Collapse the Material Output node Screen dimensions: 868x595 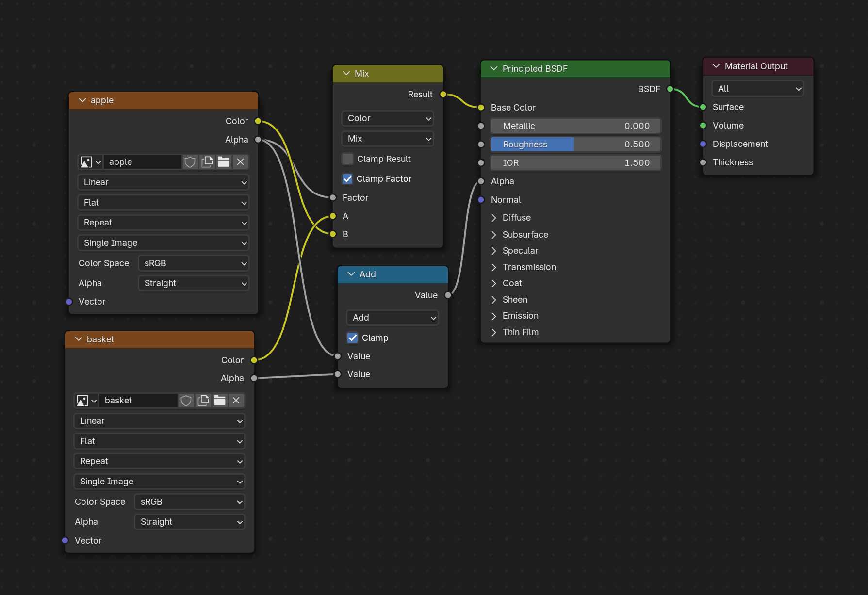[716, 66]
